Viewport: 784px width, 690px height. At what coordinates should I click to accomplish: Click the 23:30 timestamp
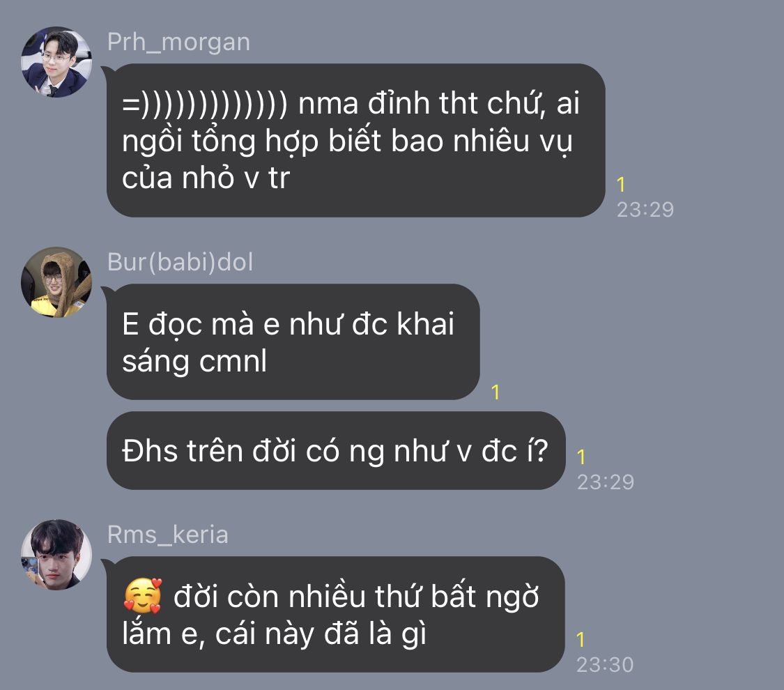pos(605,664)
